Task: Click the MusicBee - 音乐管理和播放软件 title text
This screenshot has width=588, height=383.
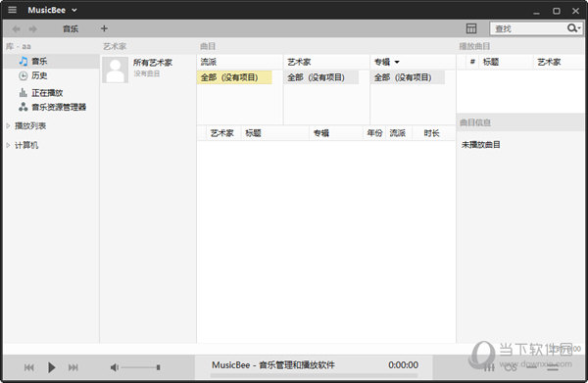Action: click(273, 365)
